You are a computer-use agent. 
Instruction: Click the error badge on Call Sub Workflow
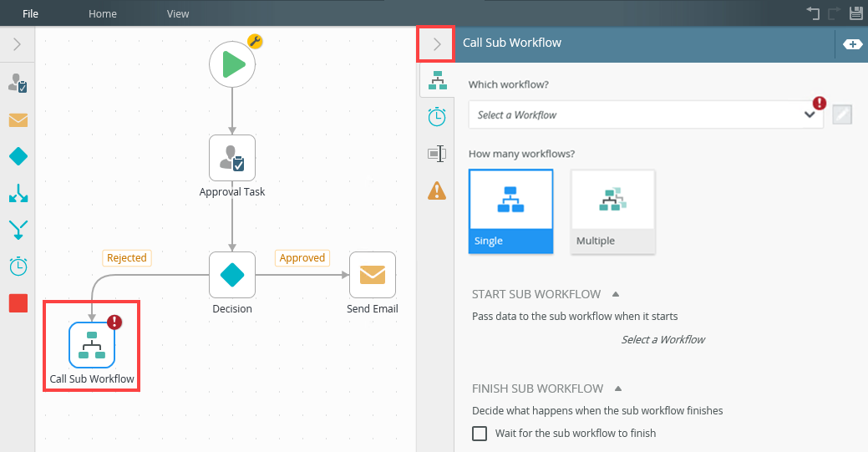(x=114, y=322)
